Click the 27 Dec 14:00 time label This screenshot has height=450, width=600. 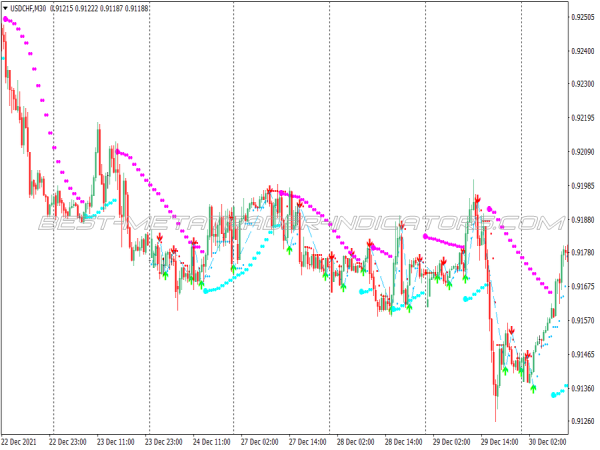pyautogui.click(x=307, y=442)
